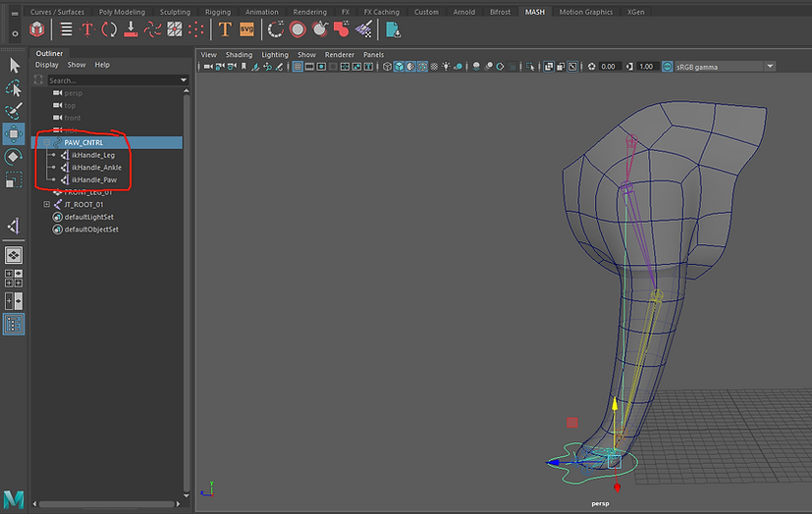Viewport: 812px width, 514px height.
Task: Choose the Lasso select tool
Action: 14,88
